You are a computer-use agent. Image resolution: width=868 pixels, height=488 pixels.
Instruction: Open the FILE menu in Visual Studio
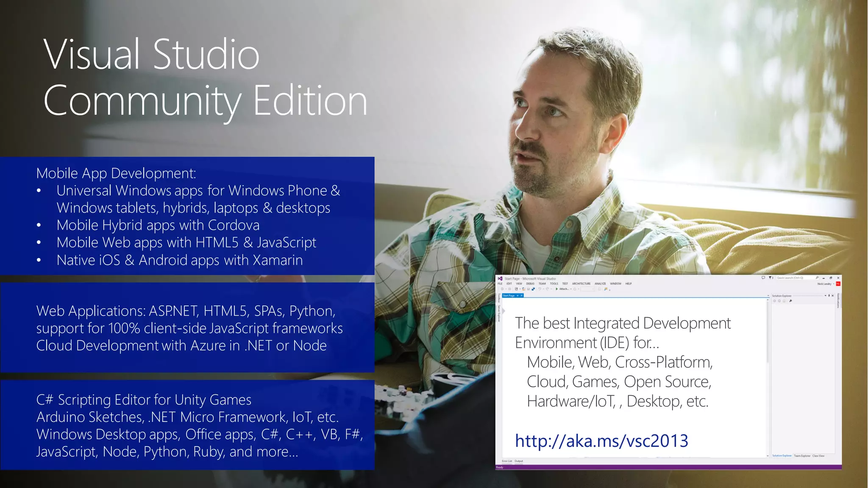coord(500,283)
